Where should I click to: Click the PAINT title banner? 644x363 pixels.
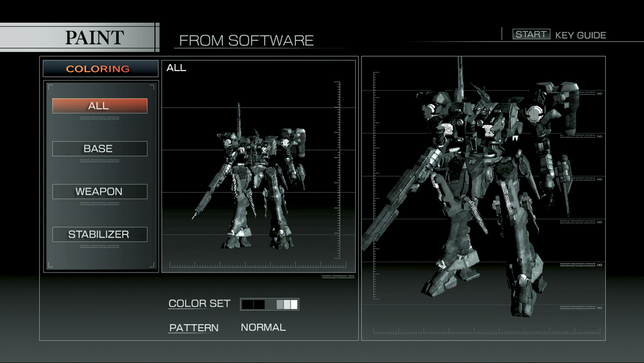[94, 36]
